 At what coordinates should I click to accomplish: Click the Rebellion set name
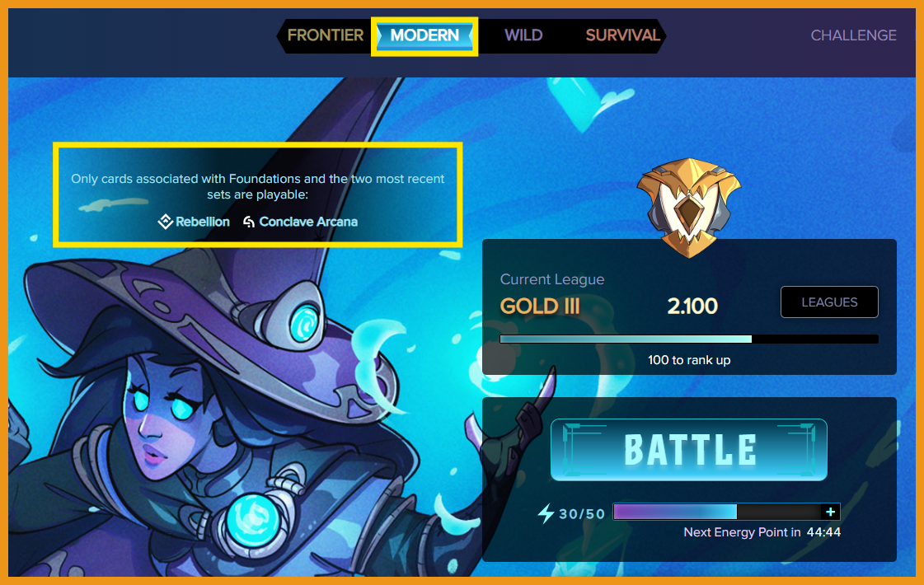tap(203, 222)
